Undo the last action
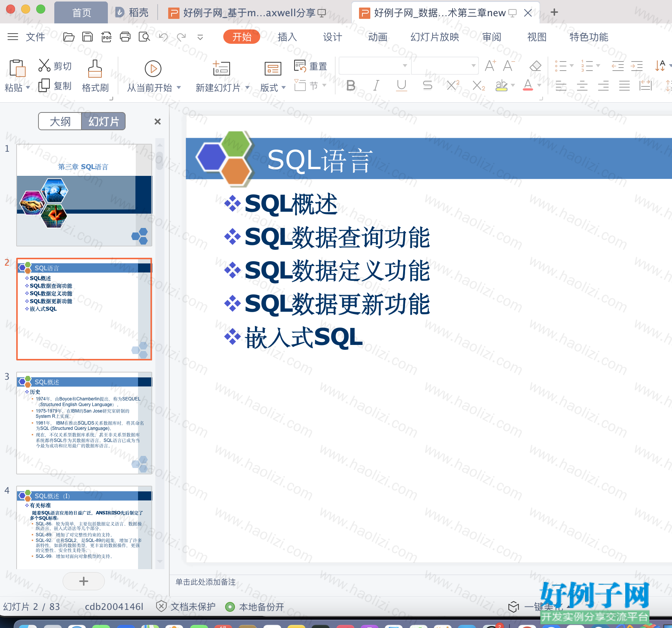 click(x=163, y=37)
